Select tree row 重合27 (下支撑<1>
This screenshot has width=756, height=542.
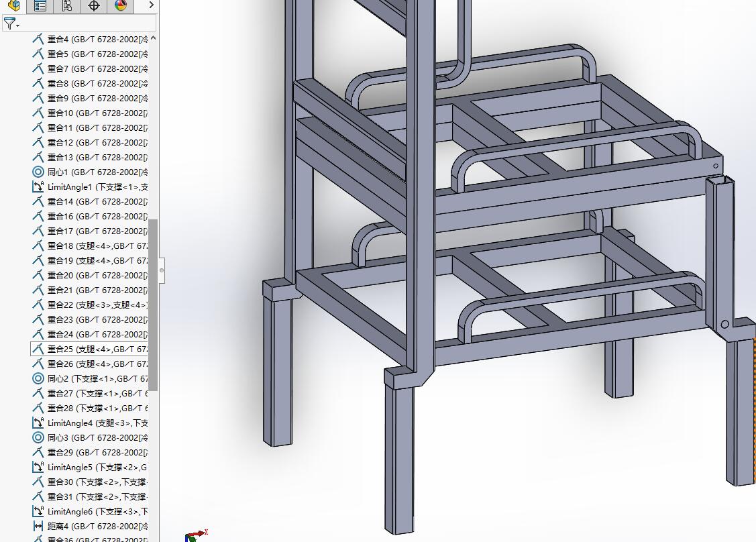pos(90,394)
